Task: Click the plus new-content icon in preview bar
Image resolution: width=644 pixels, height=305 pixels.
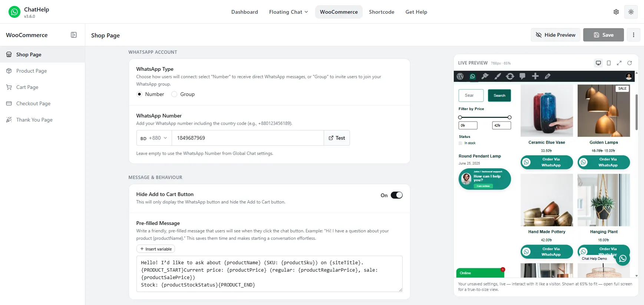Action: (x=535, y=76)
